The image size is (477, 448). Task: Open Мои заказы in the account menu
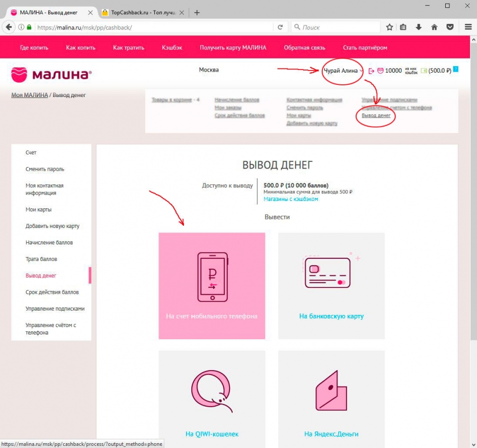coord(228,108)
